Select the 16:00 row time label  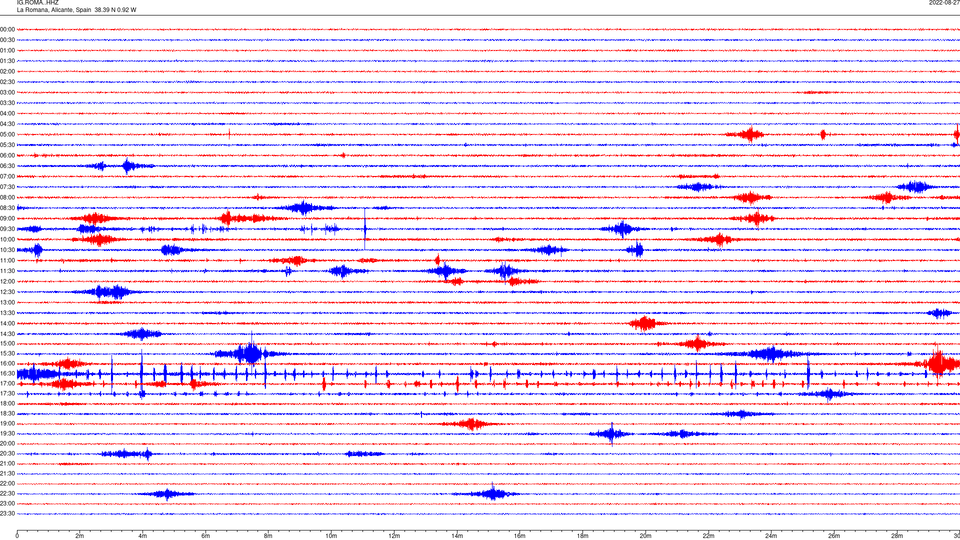pyautogui.click(x=7, y=363)
